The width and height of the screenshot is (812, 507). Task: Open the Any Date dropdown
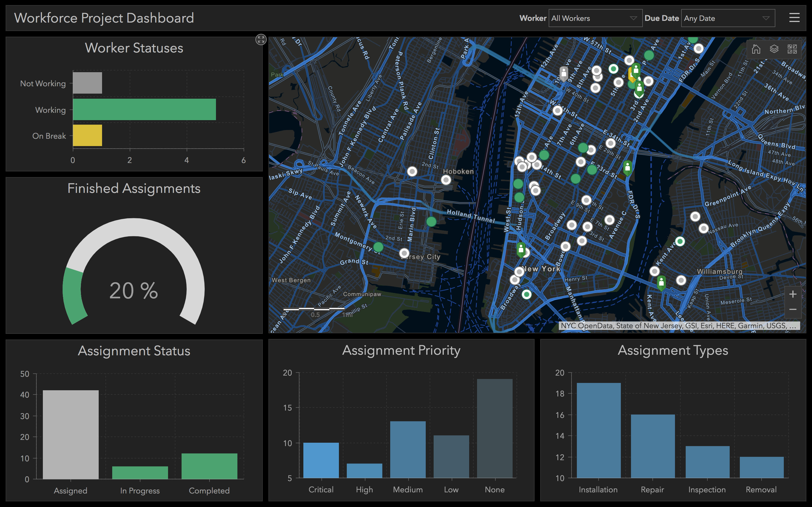pyautogui.click(x=727, y=18)
